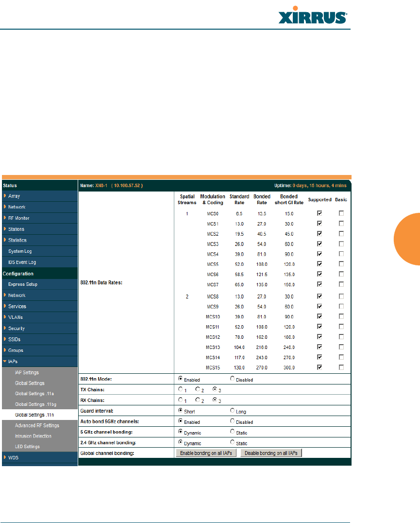Open LED Settings page
This screenshot has height=523, width=420.
click(x=27, y=447)
